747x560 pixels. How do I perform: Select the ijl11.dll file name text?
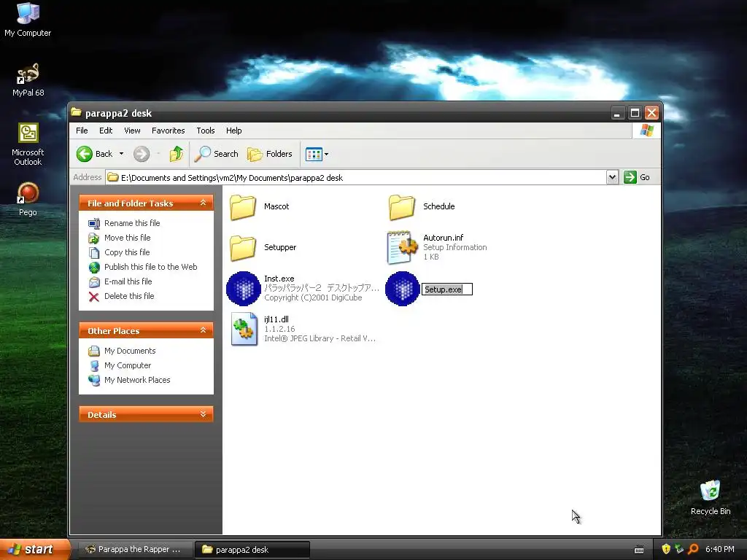coord(276,319)
